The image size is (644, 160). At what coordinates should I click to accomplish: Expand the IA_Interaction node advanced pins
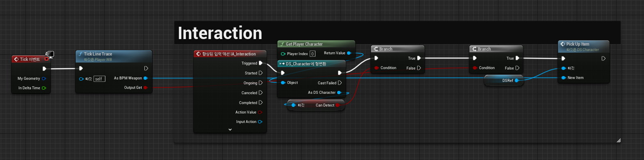[x=230, y=130]
